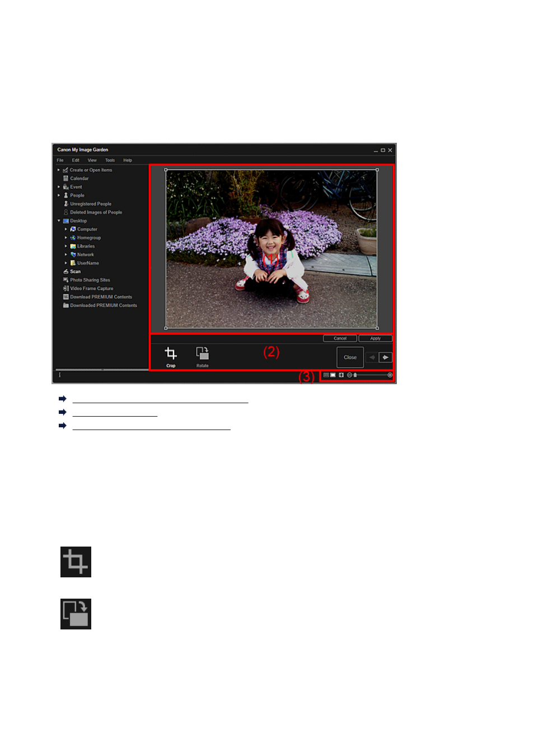The height and width of the screenshot is (756, 534).
Task: Click the Scan icon in sidebar
Action: [65, 272]
